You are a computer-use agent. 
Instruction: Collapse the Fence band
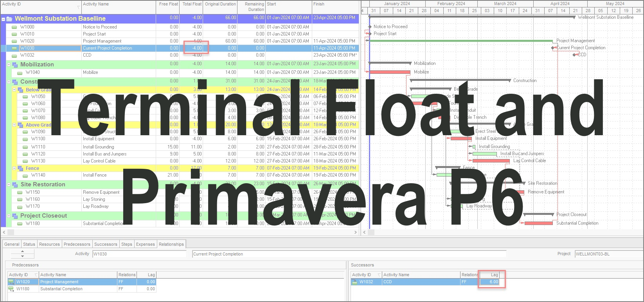[x=14, y=168]
